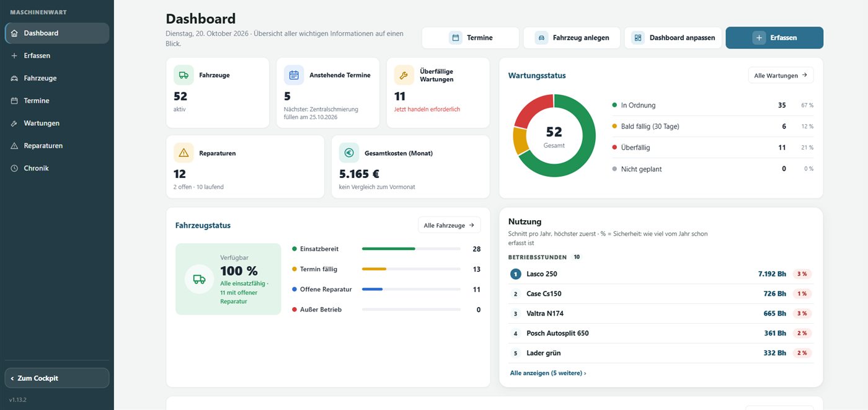The height and width of the screenshot is (410, 868).
Task: Click the car icon on Fahrzeug anlegen button
Action: 541,38
